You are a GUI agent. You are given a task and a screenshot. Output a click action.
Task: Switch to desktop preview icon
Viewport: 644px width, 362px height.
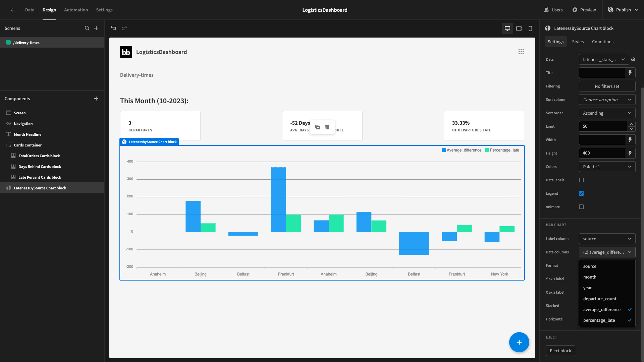[507, 28]
